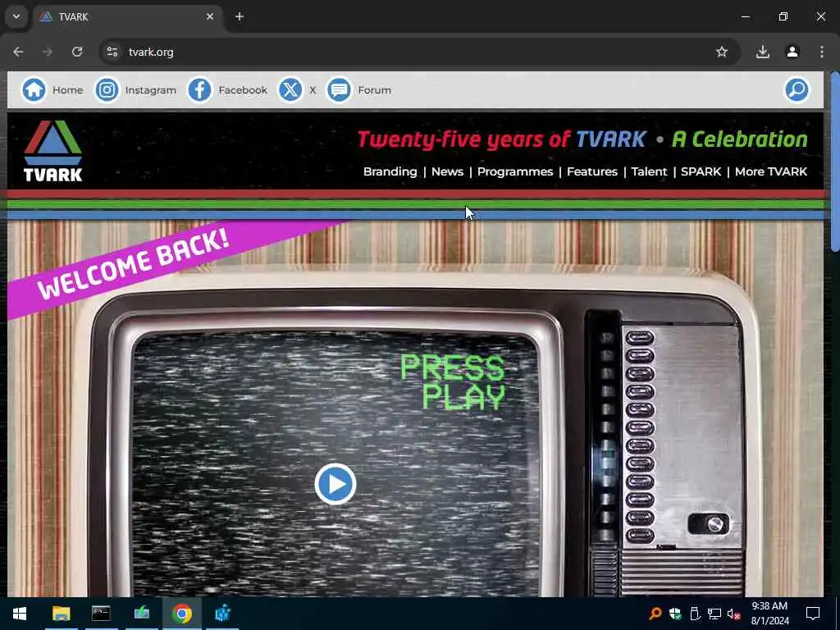Viewport: 840px width, 630px height.
Task: Click the Twenty-five years of TVARK banner
Action: pyautogui.click(x=582, y=139)
